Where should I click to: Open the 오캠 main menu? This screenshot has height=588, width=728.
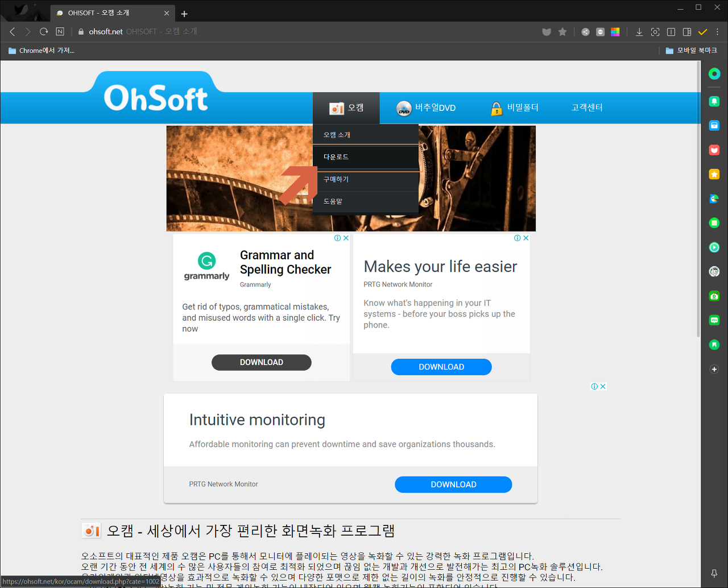(346, 108)
